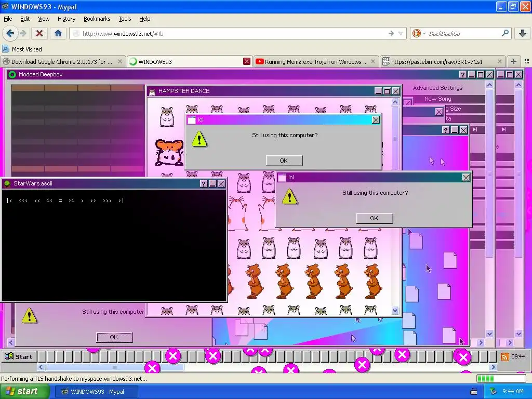Click OK in the bottom-left dialog
532x399 pixels.
114,337
